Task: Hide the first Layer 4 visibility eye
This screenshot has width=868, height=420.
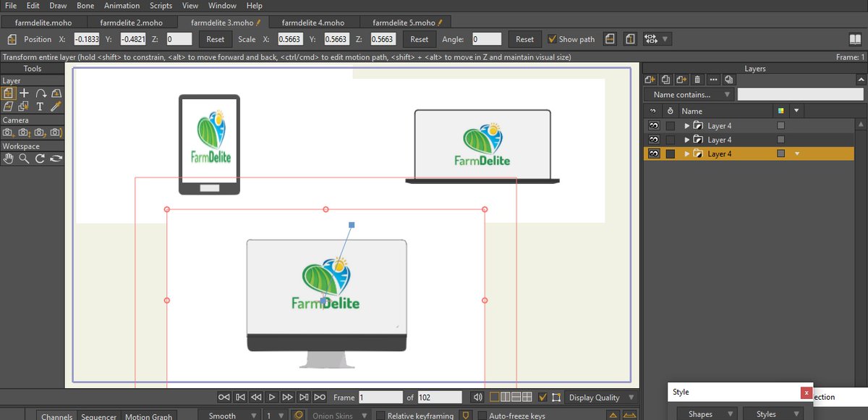Action: (x=653, y=126)
